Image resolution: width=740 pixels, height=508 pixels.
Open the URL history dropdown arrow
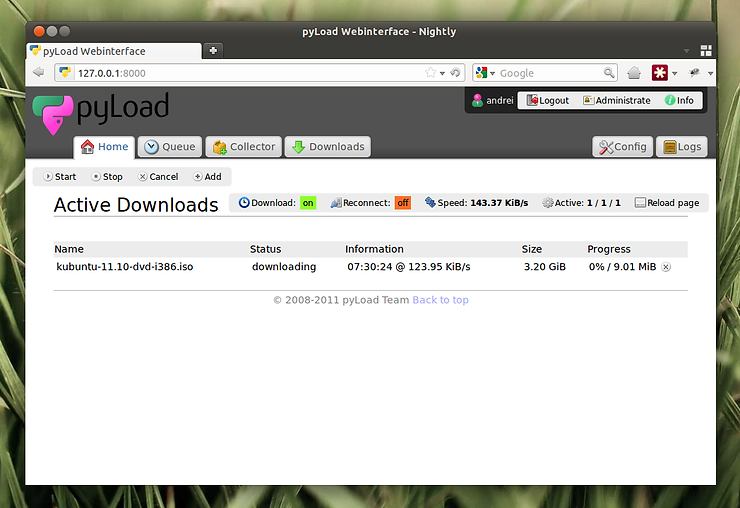[x=442, y=73]
